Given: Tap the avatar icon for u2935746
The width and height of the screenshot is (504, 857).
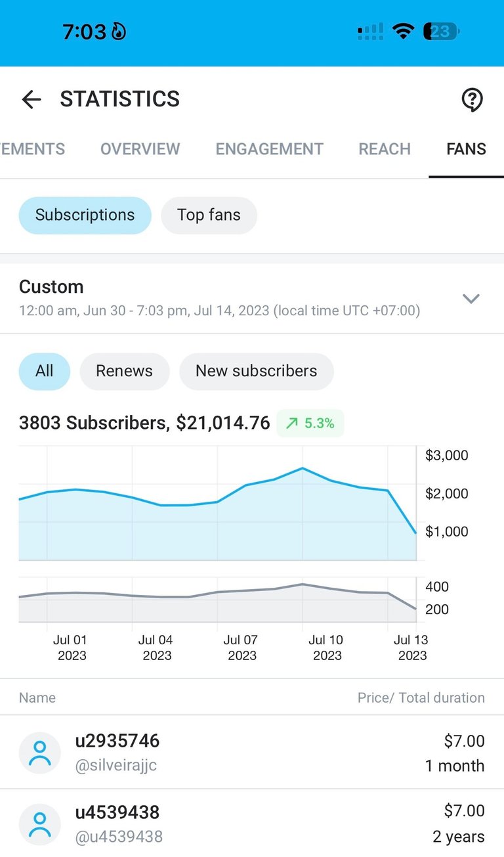Looking at the screenshot, I should point(40,753).
